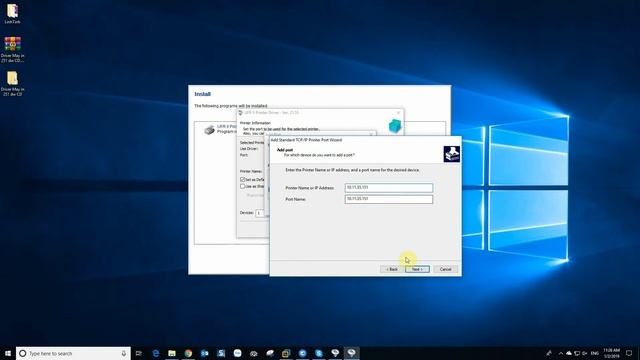Close the UFR II Printer Driver window
The image size is (640, 360).
coord(398,113)
